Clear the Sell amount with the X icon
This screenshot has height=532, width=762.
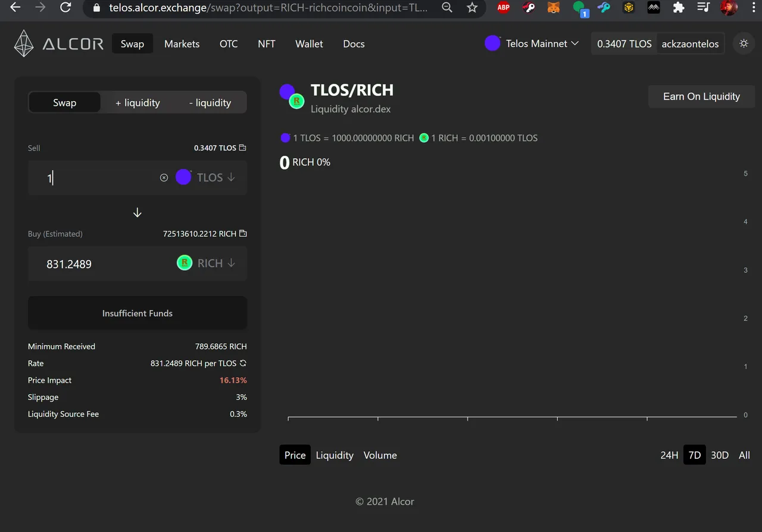point(164,177)
